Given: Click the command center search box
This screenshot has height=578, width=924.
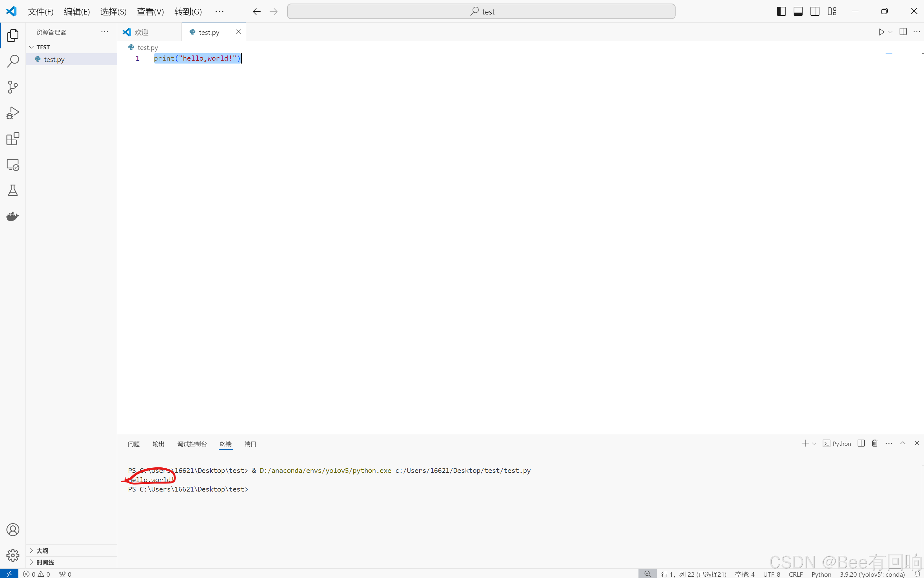Looking at the screenshot, I should pyautogui.click(x=481, y=12).
